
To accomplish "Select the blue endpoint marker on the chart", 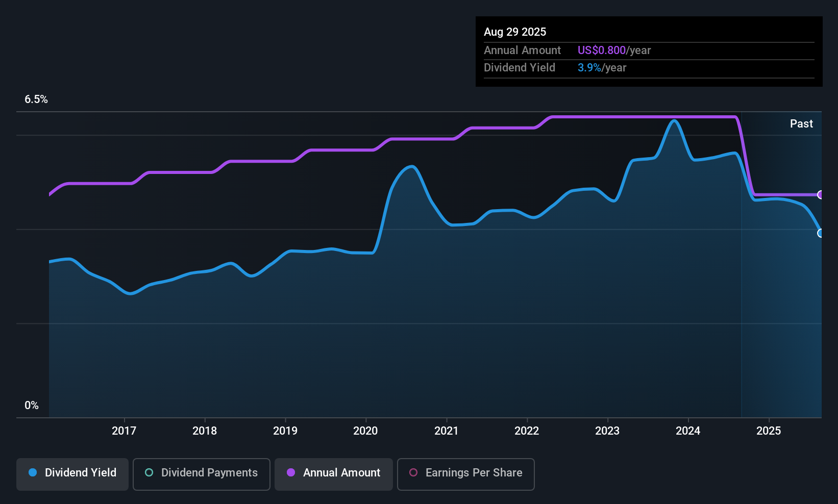I will 821,234.
